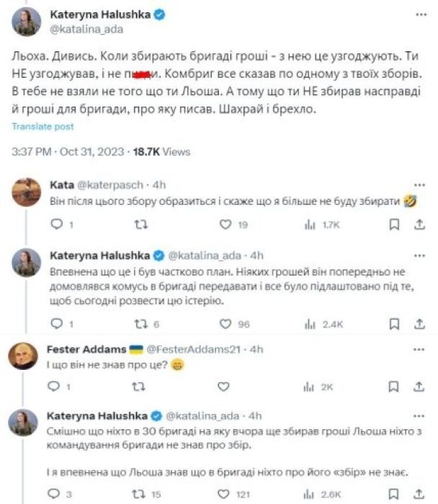Image resolution: width=438 pixels, height=504 pixels.
Task: Click the Translate post link
Action: click(x=43, y=126)
